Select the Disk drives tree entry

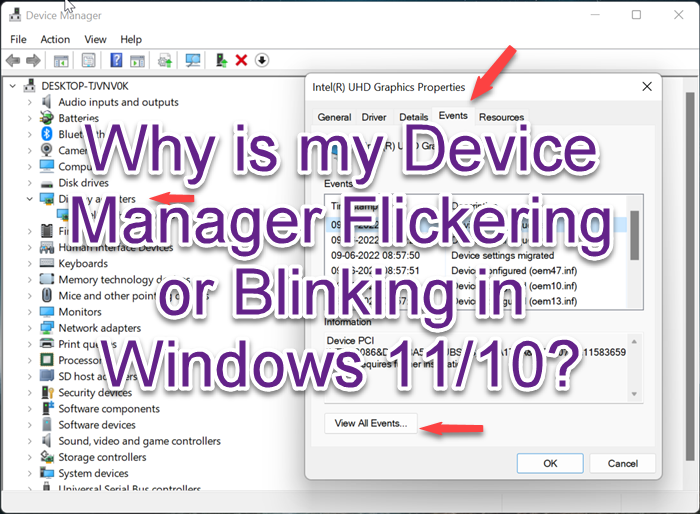point(83,183)
